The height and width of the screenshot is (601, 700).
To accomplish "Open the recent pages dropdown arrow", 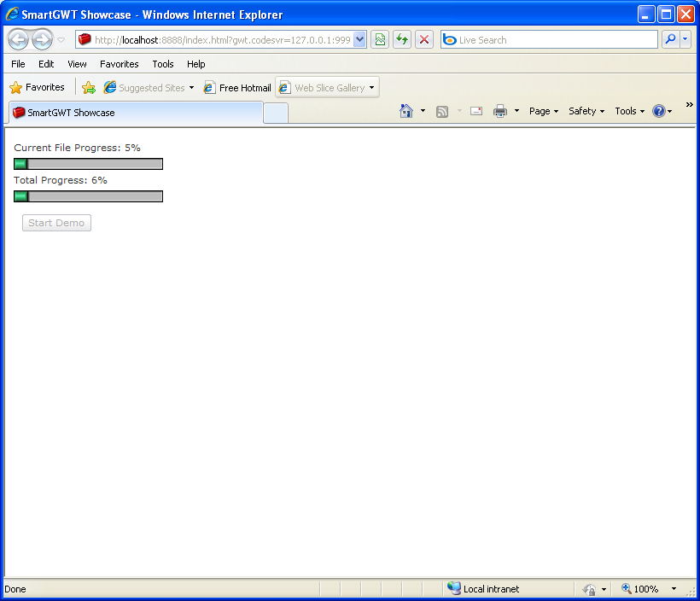I will click(x=61, y=40).
